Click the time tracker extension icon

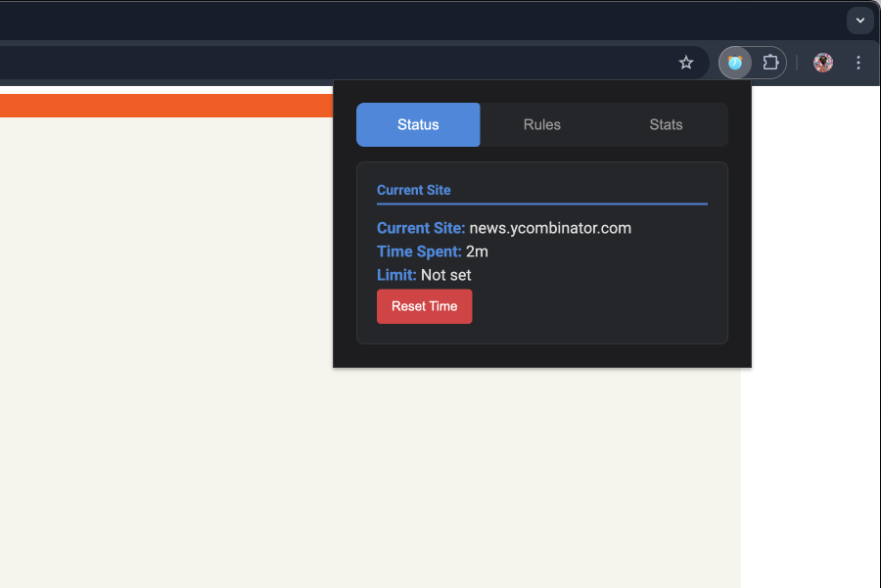pyautogui.click(x=735, y=63)
